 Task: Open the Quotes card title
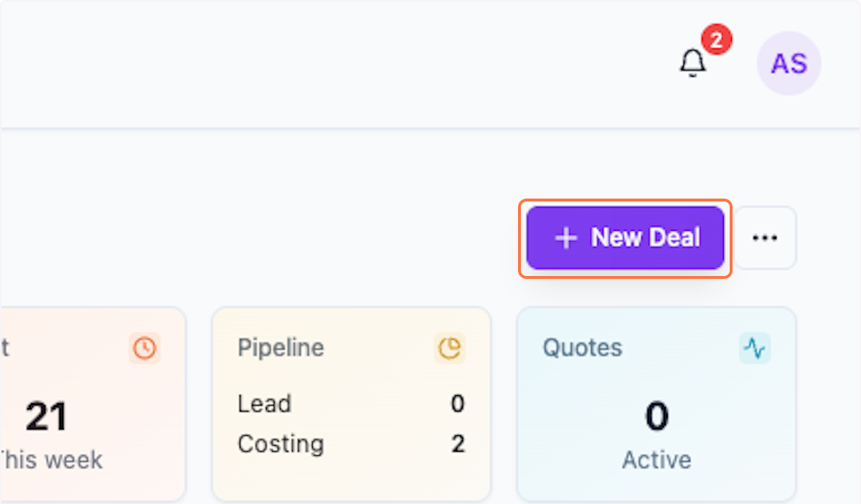pos(582,348)
